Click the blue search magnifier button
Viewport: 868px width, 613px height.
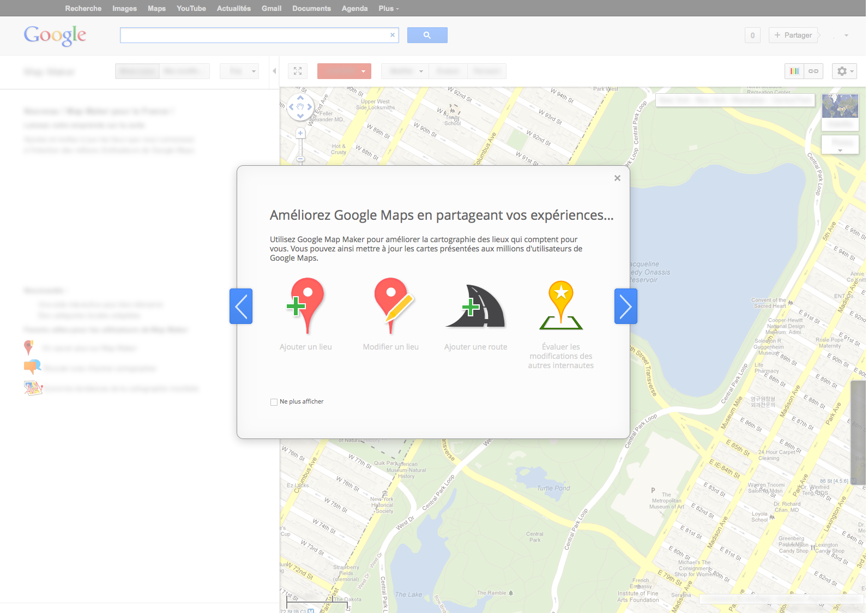pos(427,35)
